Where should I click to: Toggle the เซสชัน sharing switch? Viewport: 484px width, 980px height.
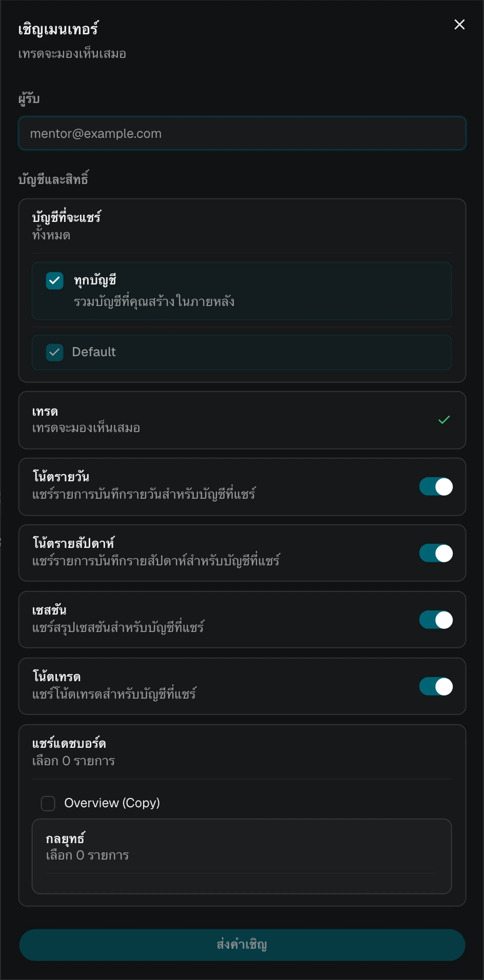pyautogui.click(x=436, y=620)
